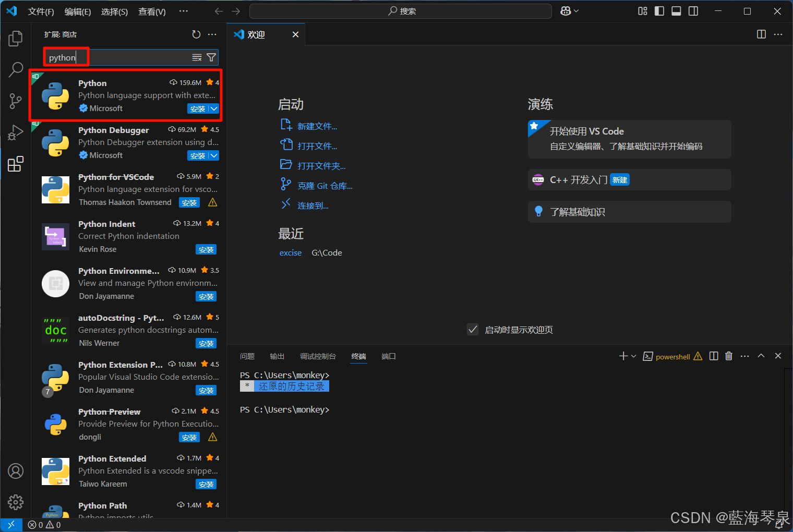Viewport: 793px width, 532px height.
Task: Clear extension search results icon
Action: tap(197, 57)
